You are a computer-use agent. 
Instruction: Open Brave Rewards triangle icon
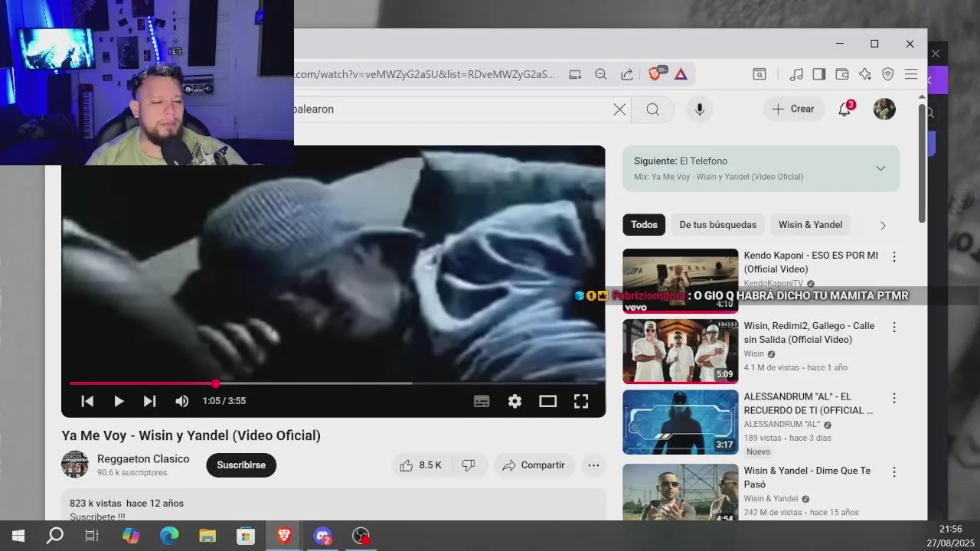point(681,74)
